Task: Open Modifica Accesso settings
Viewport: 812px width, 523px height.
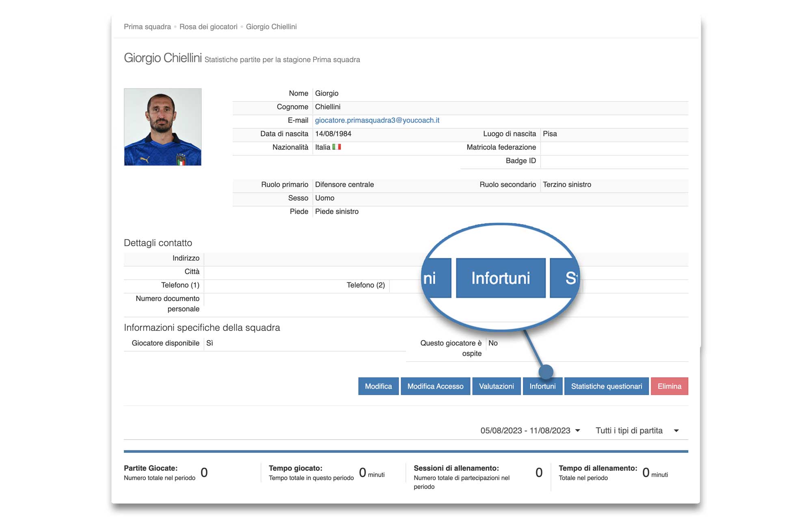Action: pos(435,386)
